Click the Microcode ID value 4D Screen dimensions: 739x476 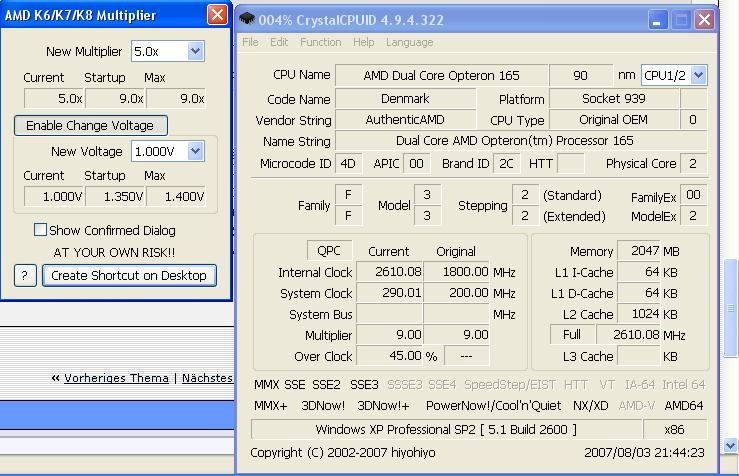tap(348, 164)
